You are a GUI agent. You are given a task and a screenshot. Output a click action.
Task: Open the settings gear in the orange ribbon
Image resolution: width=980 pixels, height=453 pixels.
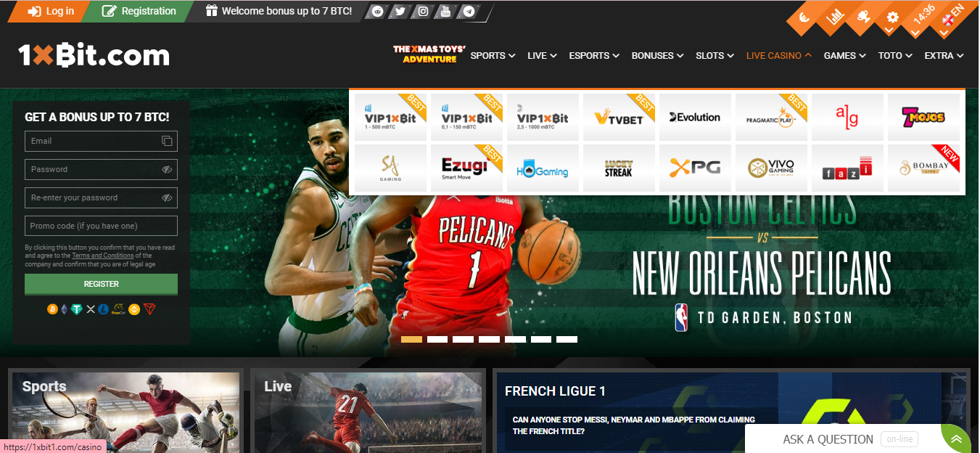pyautogui.click(x=892, y=18)
